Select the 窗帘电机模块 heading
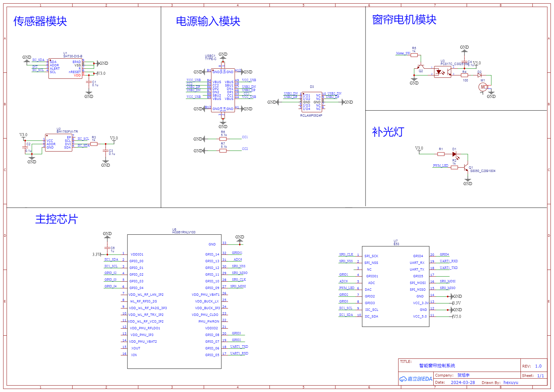Image resolution: width=554 pixels, height=392 pixels. pyautogui.click(x=404, y=19)
